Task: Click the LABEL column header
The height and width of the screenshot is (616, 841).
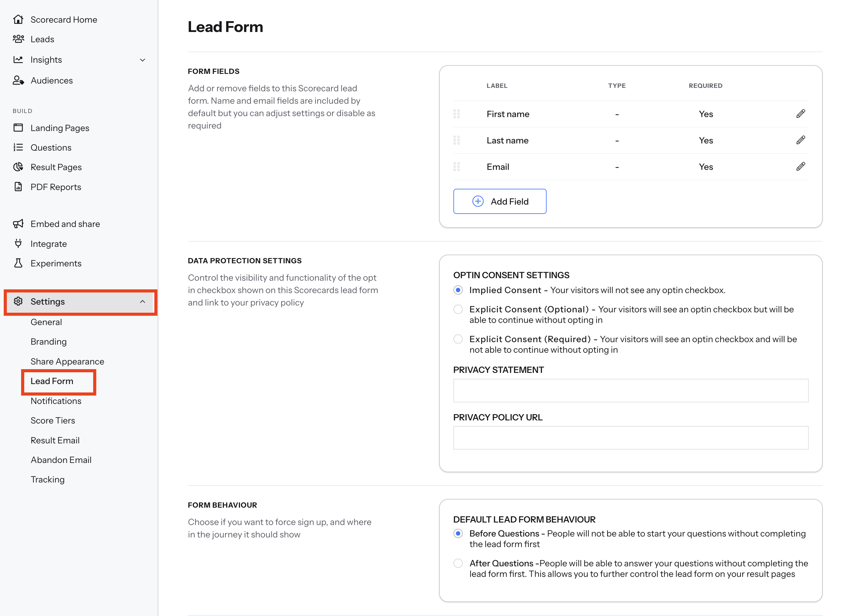Action: point(497,86)
